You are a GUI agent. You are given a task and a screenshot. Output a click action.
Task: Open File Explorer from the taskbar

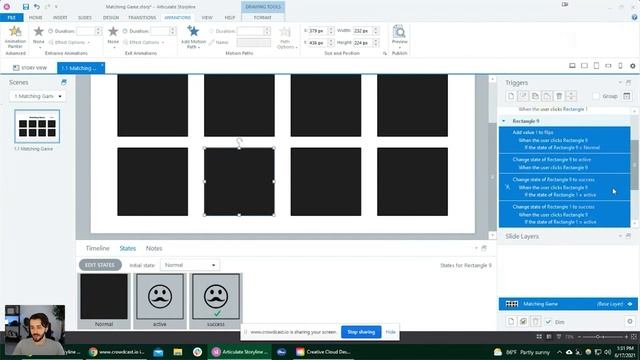178,352
